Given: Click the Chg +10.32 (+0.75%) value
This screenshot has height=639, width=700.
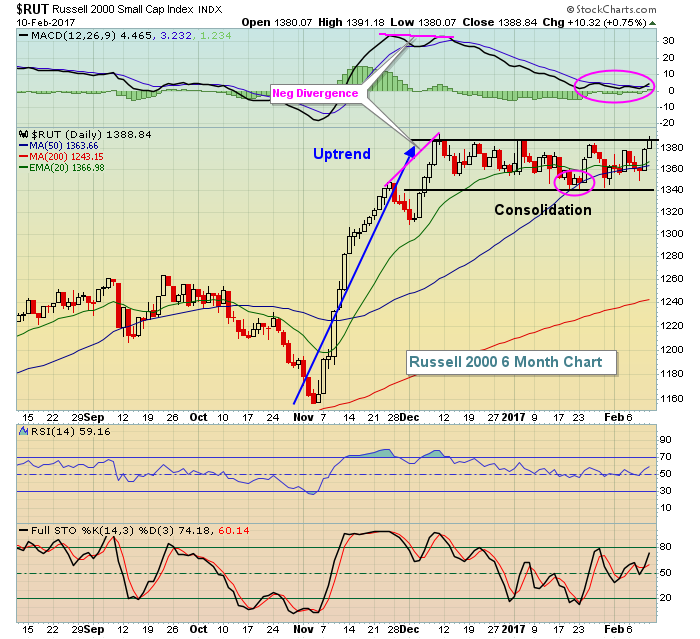Looking at the screenshot, I should click(x=594, y=22).
